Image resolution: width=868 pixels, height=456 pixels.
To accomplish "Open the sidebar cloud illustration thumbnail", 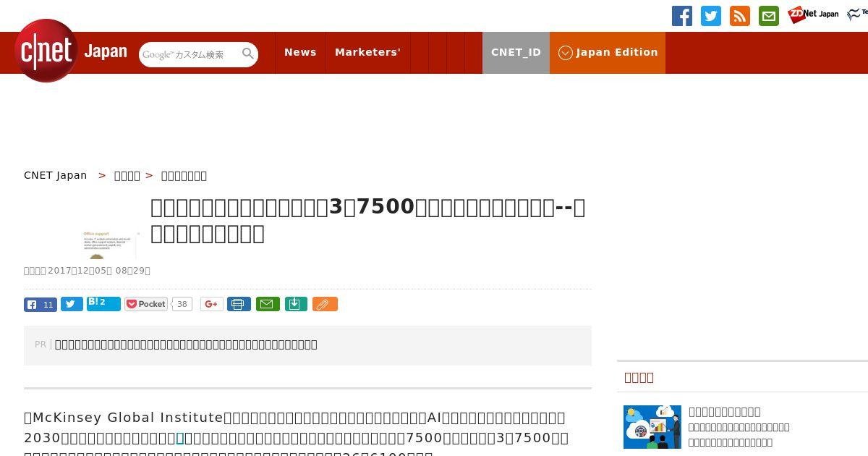I will coord(652,426).
